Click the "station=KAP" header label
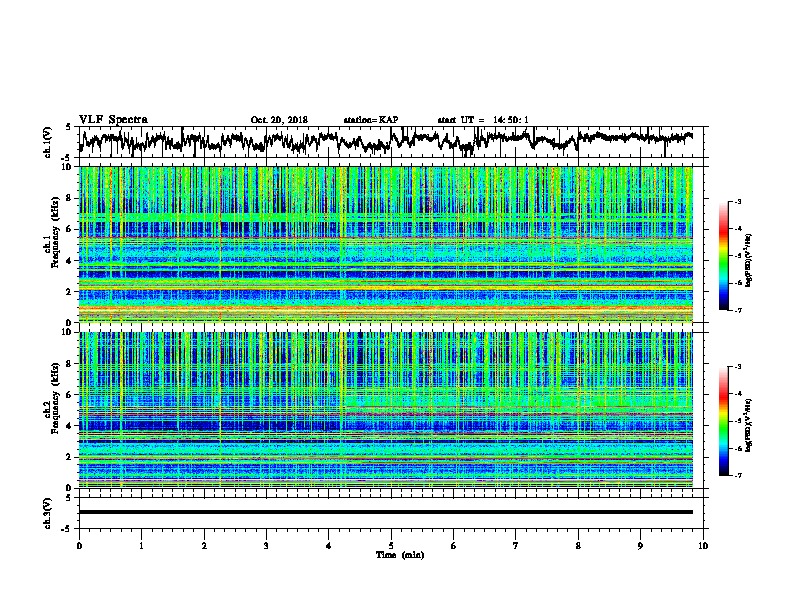This screenshot has height=612, width=792. point(371,120)
